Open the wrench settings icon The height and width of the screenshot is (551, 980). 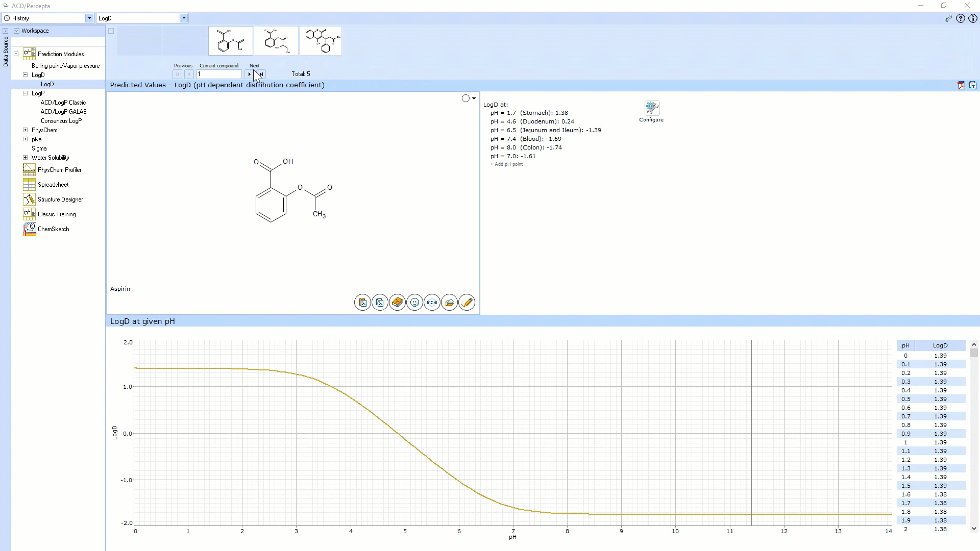(948, 18)
